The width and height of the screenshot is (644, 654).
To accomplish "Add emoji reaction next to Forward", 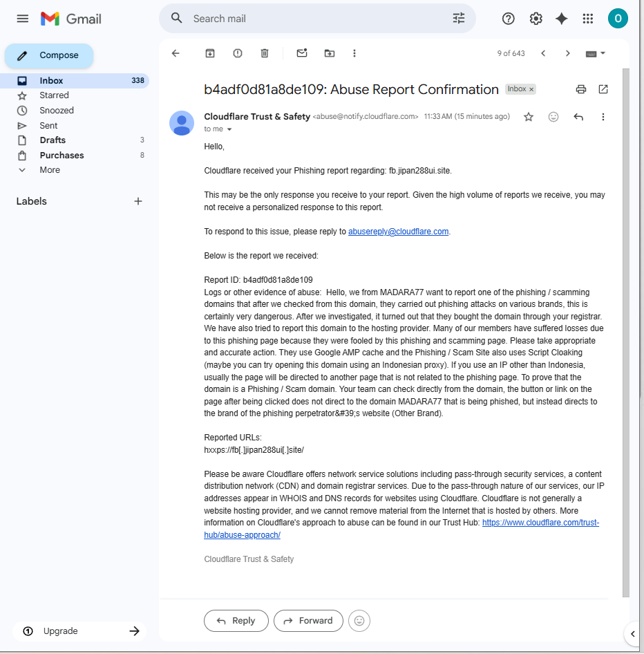I will tap(359, 621).
